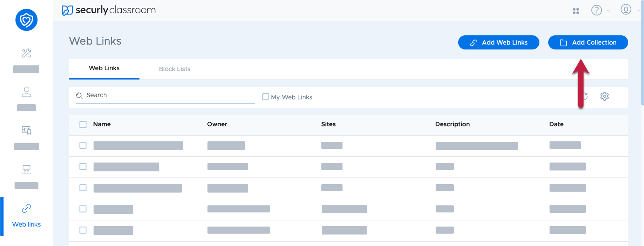Sort by the Owner column header
The height and width of the screenshot is (246, 644).
(x=217, y=124)
